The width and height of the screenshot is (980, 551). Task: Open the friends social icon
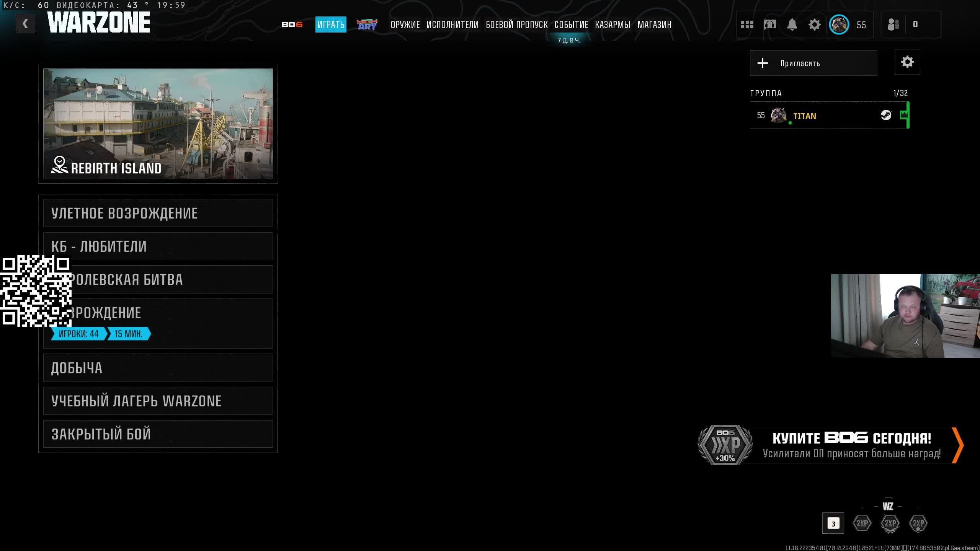click(x=893, y=25)
